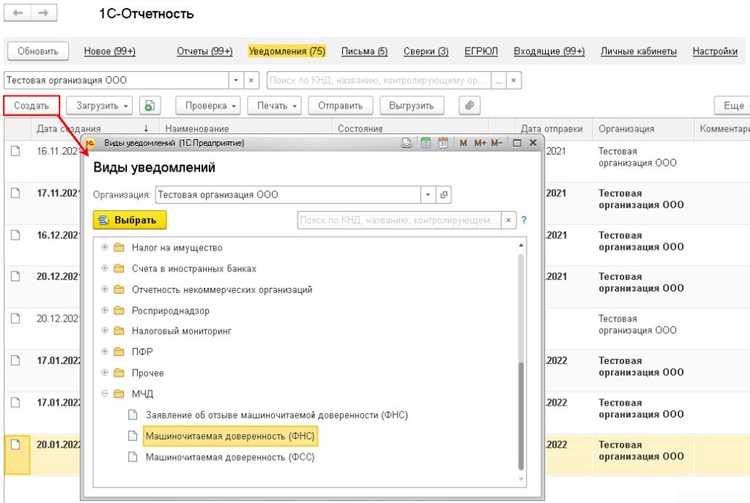Viewport: 750px width, 503px height.
Task: Open the main Тестовая организация dropdown arrow
Action: click(x=236, y=80)
